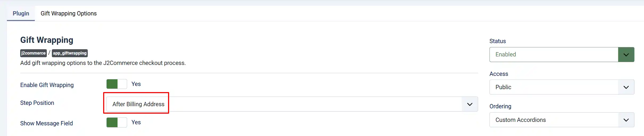Click the j2commerce badge
The width and height of the screenshot is (644, 136).
(34, 53)
